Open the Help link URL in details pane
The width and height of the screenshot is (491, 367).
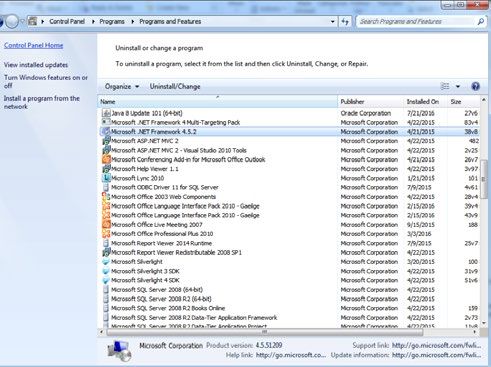291,355
